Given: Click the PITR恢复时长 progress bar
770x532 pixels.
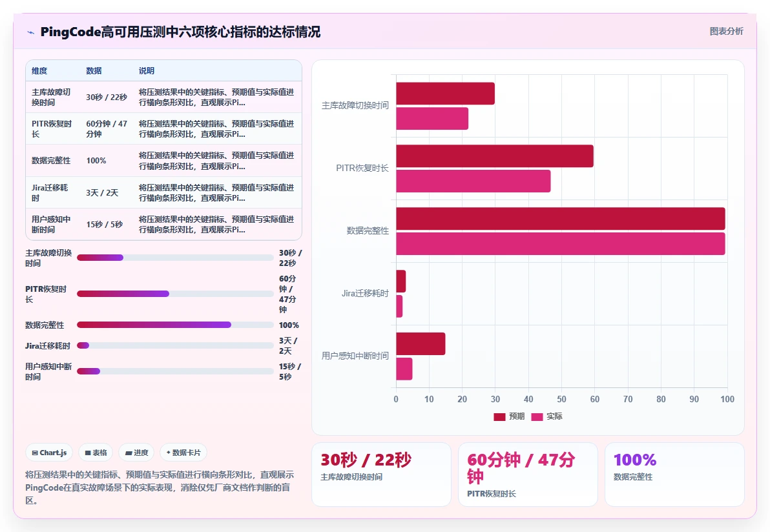Looking at the screenshot, I should click(x=175, y=294).
